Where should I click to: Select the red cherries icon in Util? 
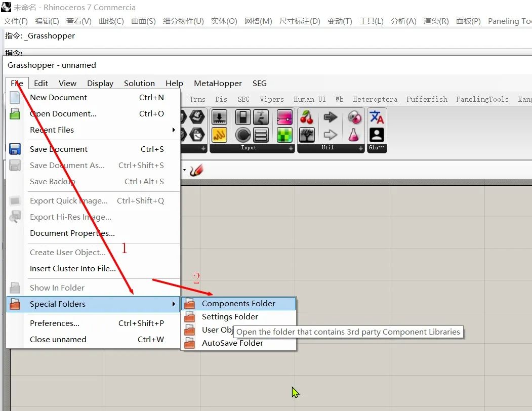click(307, 117)
